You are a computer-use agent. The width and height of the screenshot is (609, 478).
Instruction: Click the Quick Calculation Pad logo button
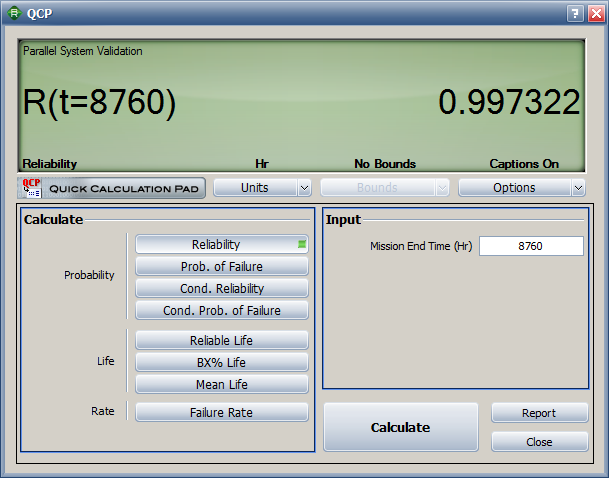pyautogui.click(x=111, y=188)
